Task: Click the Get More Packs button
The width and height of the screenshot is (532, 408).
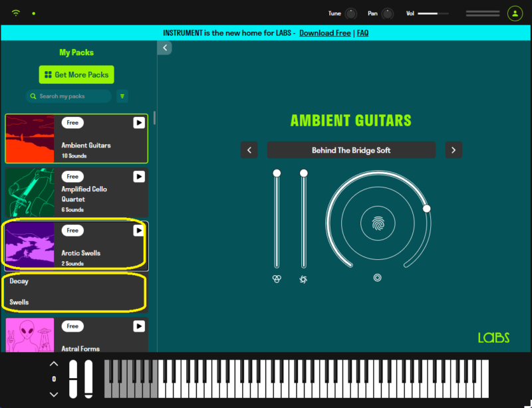Action: tap(76, 74)
